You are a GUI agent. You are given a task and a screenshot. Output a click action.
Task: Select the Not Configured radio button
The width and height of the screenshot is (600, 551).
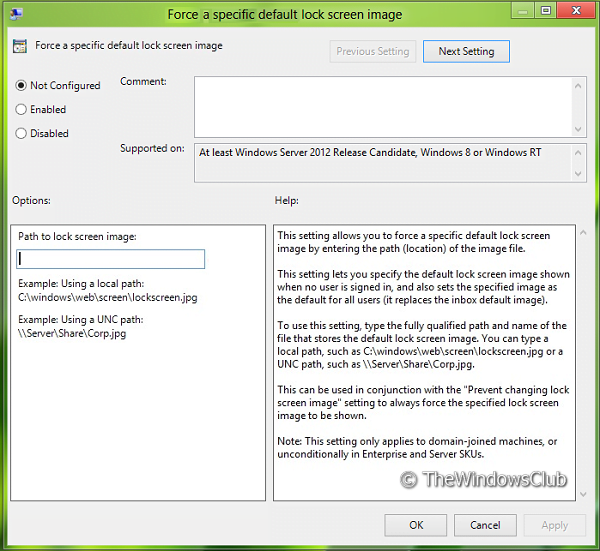(x=21, y=85)
